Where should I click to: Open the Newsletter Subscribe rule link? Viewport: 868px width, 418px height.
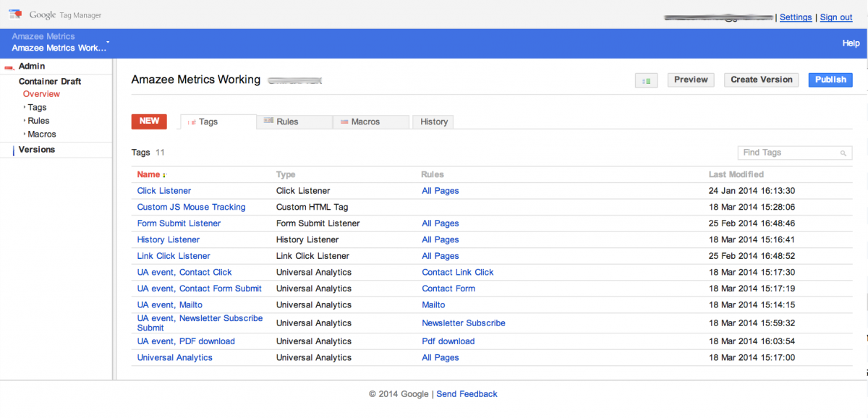tap(463, 323)
